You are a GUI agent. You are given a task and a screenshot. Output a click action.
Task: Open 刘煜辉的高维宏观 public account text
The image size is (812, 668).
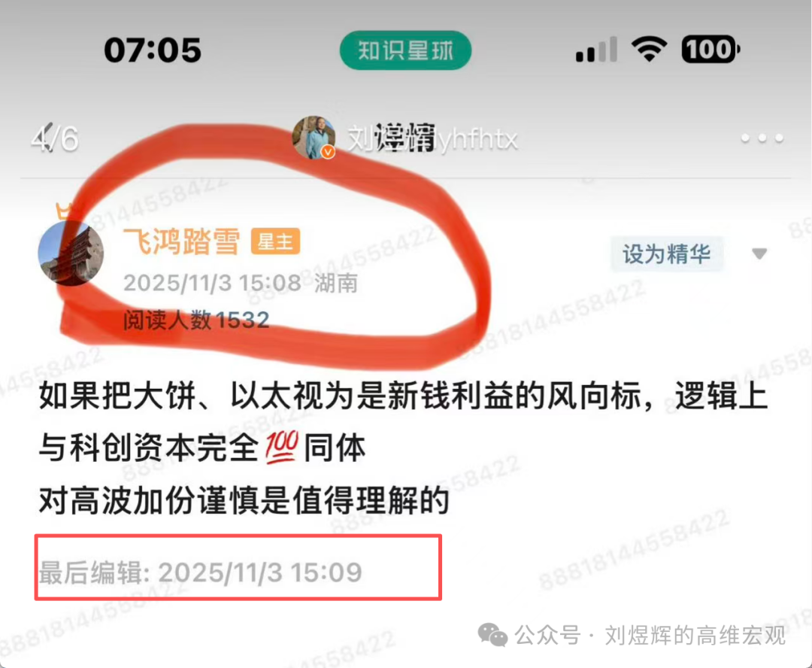pos(695,636)
